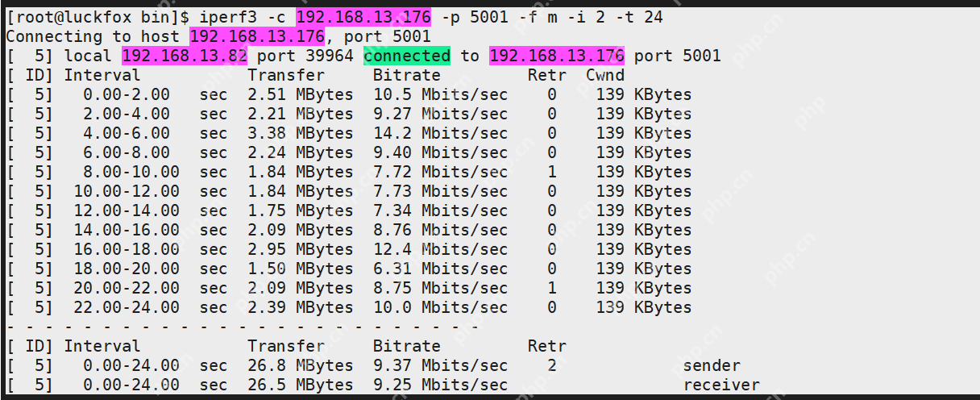Image resolution: width=980 pixels, height=400 pixels.
Task: Click the "sender" label in the summary
Action: click(x=712, y=365)
